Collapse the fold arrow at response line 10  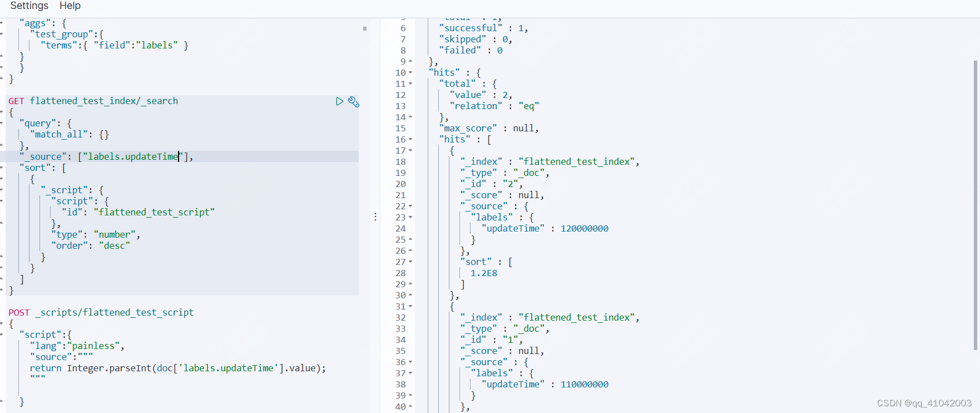coord(410,72)
